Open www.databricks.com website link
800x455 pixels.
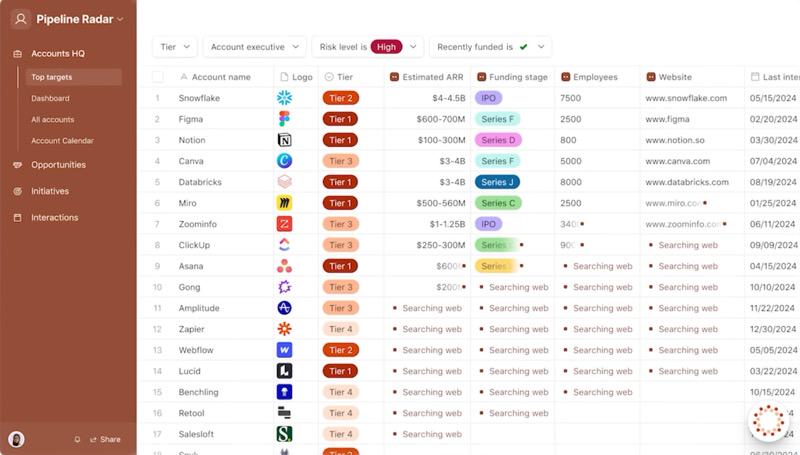pos(687,182)
